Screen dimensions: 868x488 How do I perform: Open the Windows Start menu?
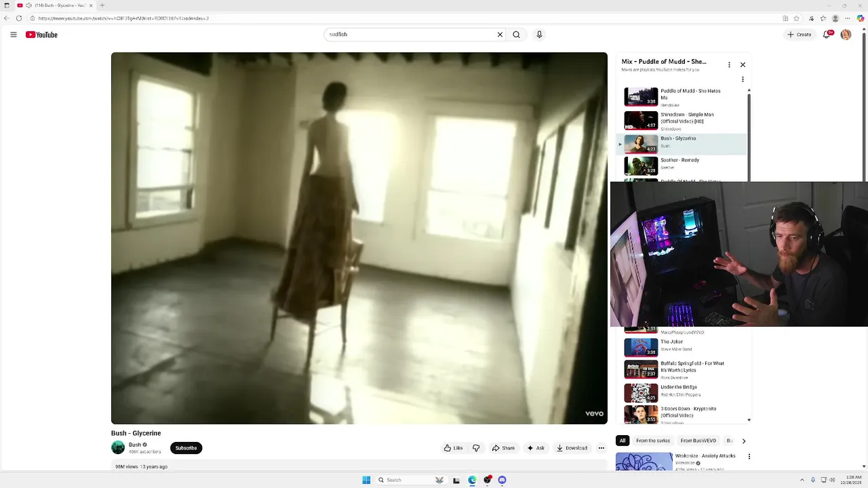(x=366, y=480)
